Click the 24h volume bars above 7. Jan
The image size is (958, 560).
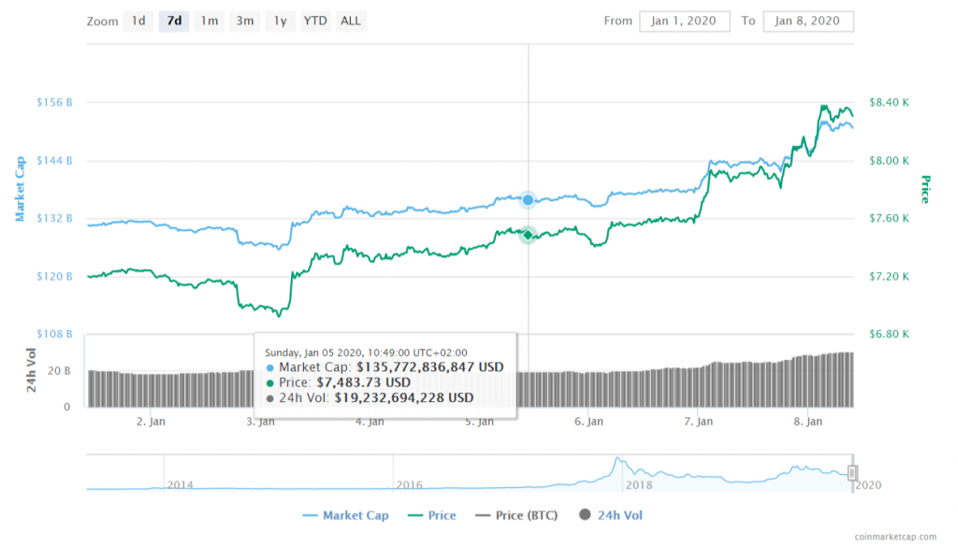point(698,385)
